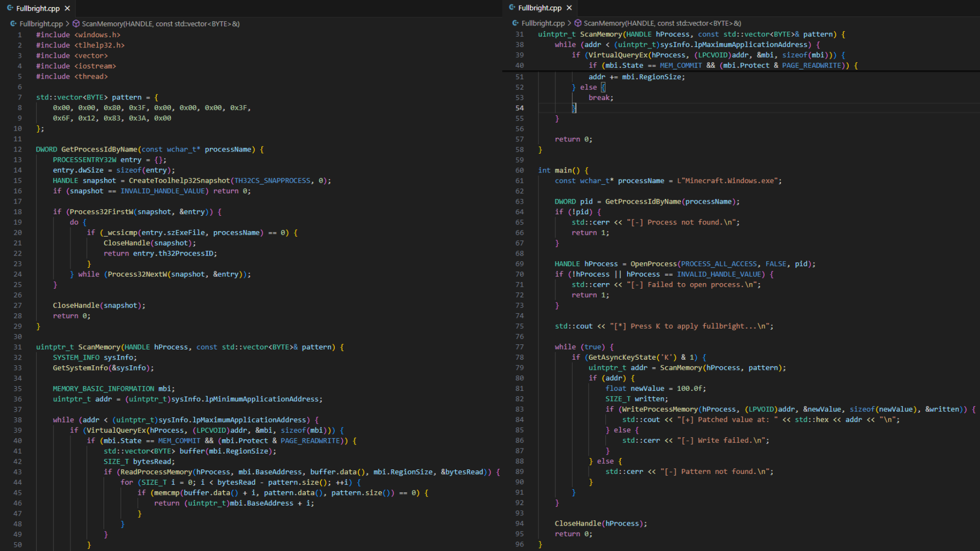Click 'INVALID_HANDLE_VALUE' on line 16
Image resolution: width=980 pixels, height=551 pixels.
pyautogui.click(x=163, y=191)
